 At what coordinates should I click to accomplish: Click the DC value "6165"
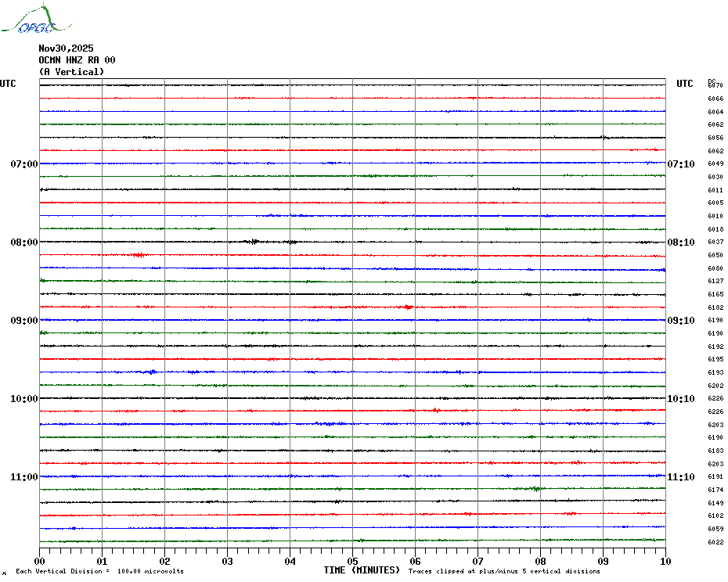click(x=715, y=294)
